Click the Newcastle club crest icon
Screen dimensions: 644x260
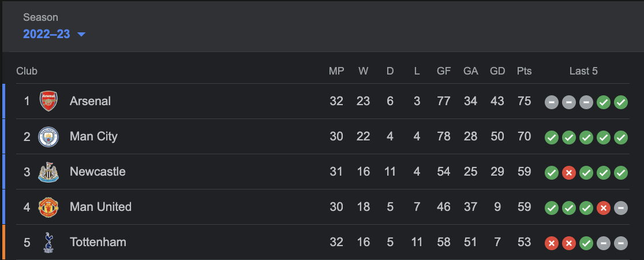48,172
